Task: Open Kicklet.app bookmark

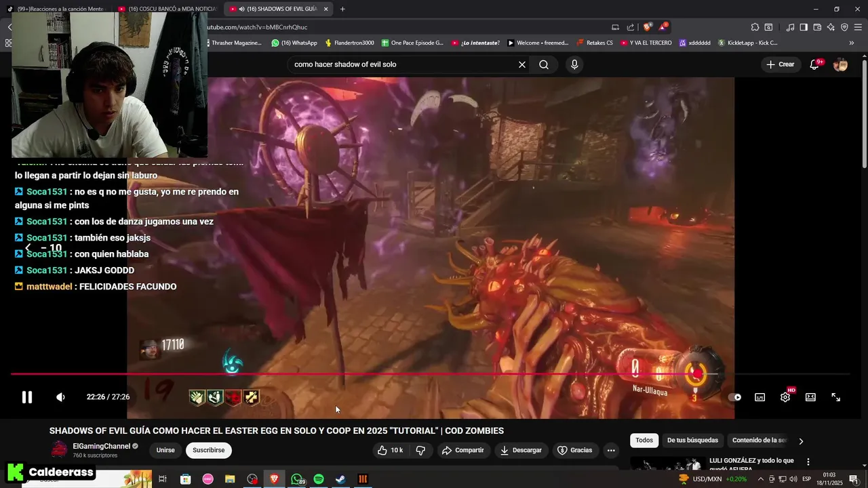Action: [748, 43]
